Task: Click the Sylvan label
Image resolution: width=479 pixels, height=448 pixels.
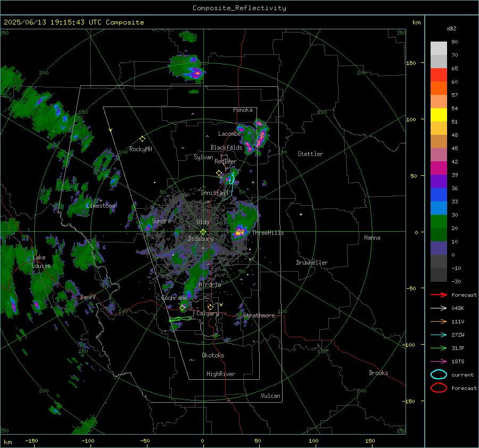Action: (203, 157)
